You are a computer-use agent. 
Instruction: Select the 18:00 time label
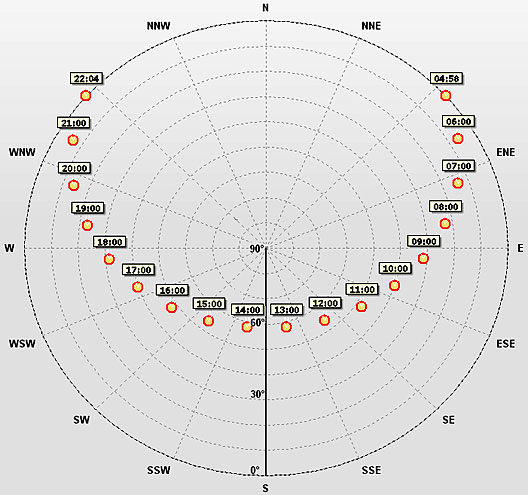(110, 242)
